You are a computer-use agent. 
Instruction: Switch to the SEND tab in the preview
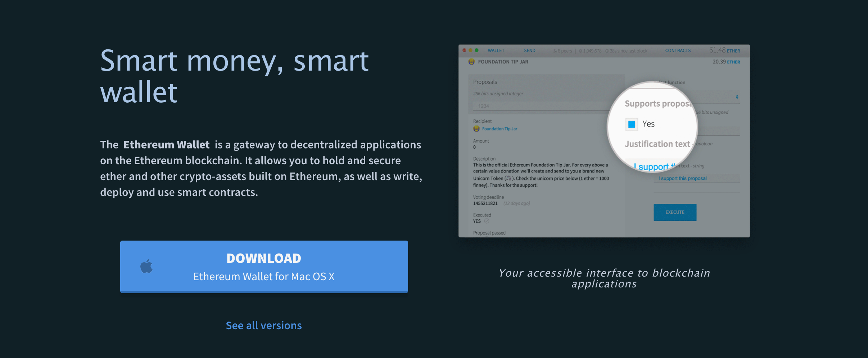pyautogui.click(x=529, y=51)
